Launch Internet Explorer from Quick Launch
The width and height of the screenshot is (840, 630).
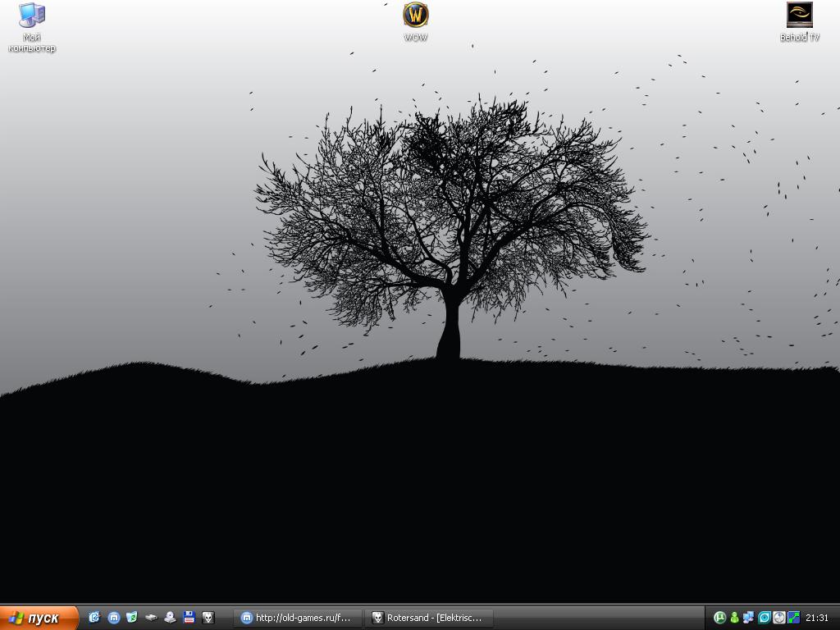point(94,618)
